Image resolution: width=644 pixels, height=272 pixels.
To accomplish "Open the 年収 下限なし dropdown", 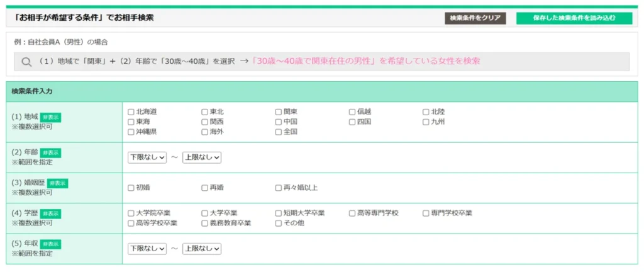I will click(147, 249).
